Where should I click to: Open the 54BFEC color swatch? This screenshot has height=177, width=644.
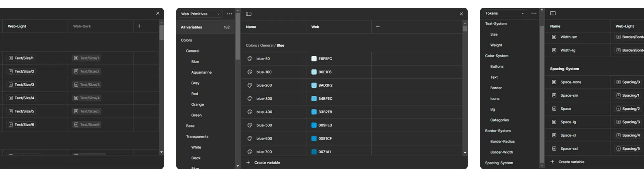click(x=314, y=98)
